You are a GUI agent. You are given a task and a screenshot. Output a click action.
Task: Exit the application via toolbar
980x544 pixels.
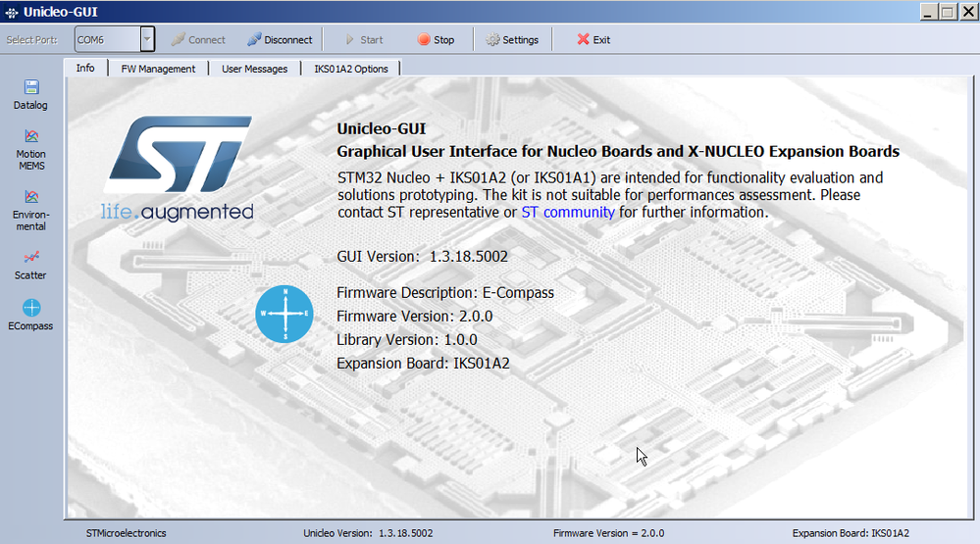coord(593,40)
